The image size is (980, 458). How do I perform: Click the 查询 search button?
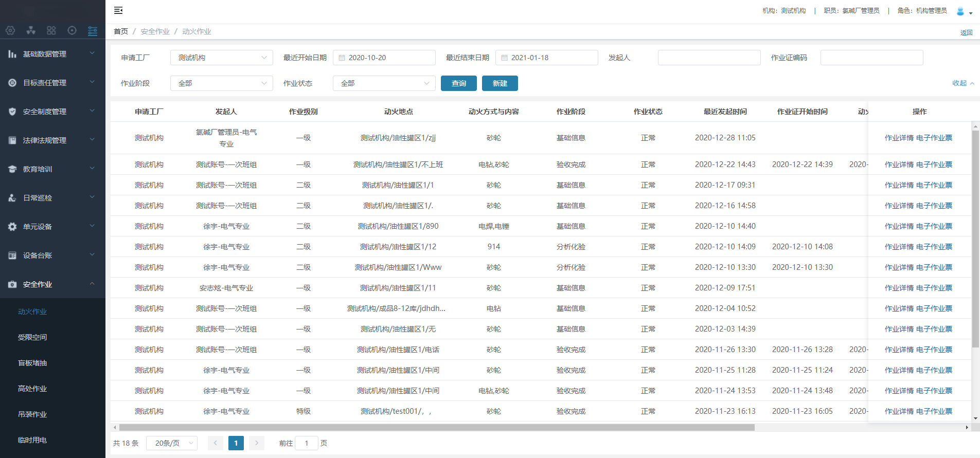458,83
